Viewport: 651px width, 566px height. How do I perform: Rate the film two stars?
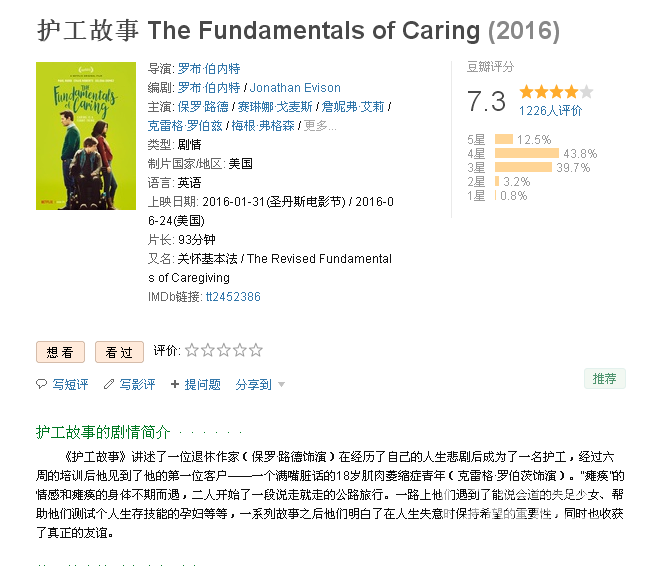point(208,350)
